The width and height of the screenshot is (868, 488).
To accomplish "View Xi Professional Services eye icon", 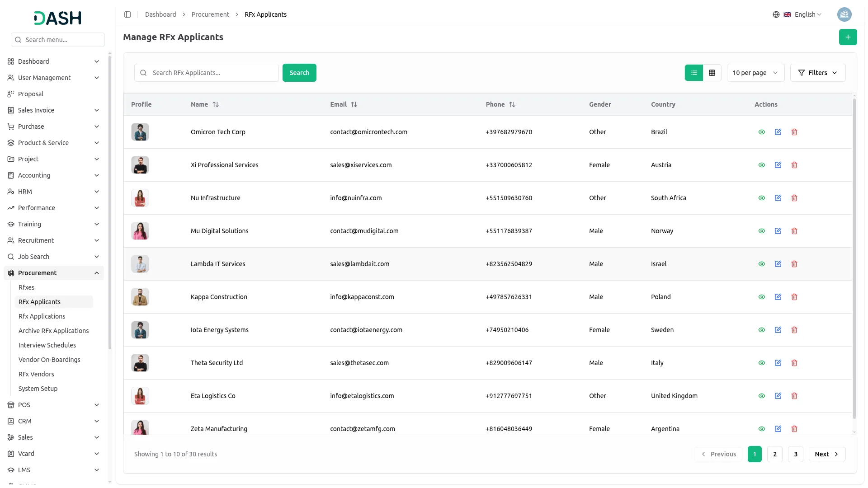I will click(x=761, y=165).
